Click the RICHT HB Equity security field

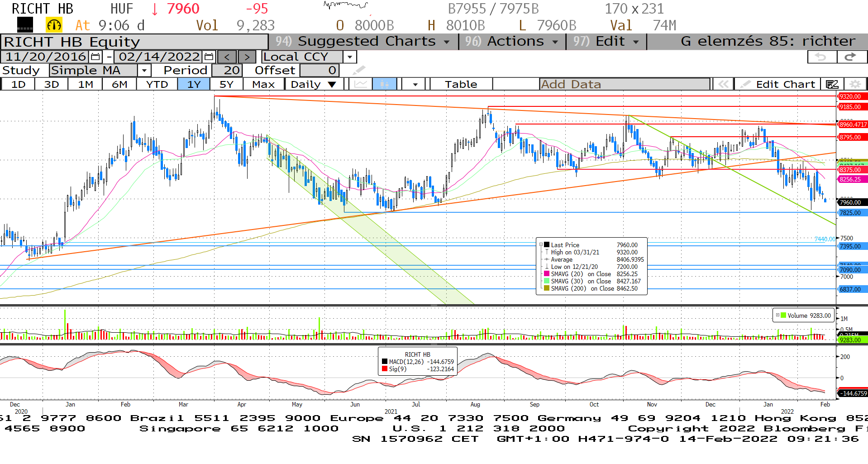tap(134, 42)
